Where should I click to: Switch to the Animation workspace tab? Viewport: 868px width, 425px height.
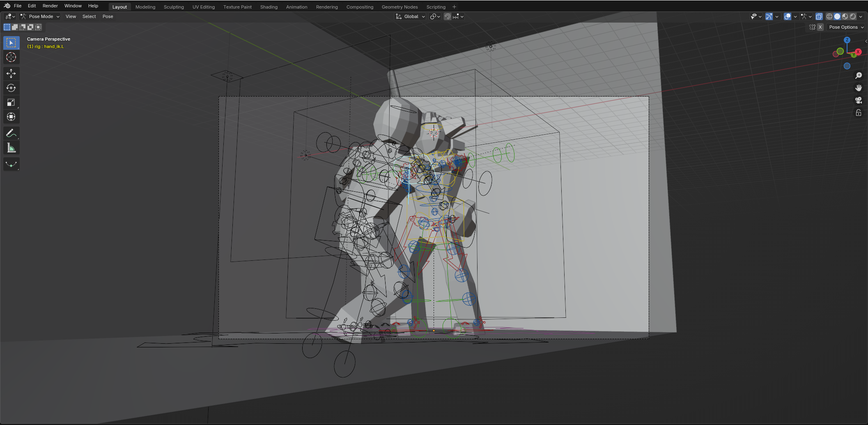point(296,7)
